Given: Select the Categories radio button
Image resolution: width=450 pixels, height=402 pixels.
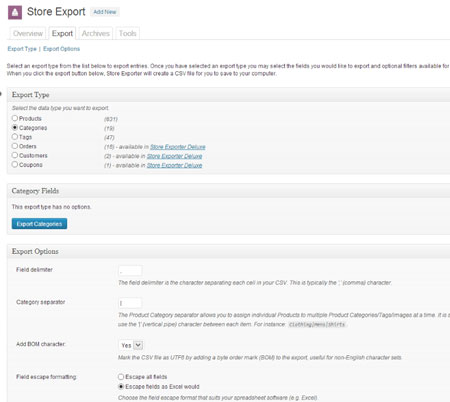Looking at the screenshot, I should [15, 127].
